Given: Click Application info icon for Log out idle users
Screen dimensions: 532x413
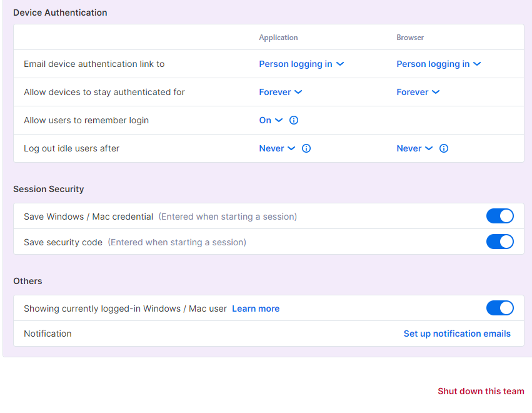Looking at the screenshot, I should pos(306,148).
